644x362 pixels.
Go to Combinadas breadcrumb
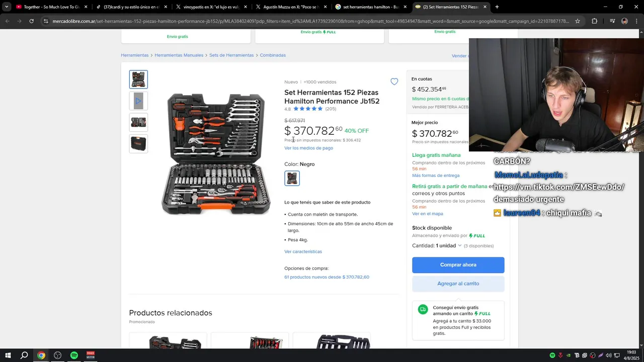tap(273, 55)
